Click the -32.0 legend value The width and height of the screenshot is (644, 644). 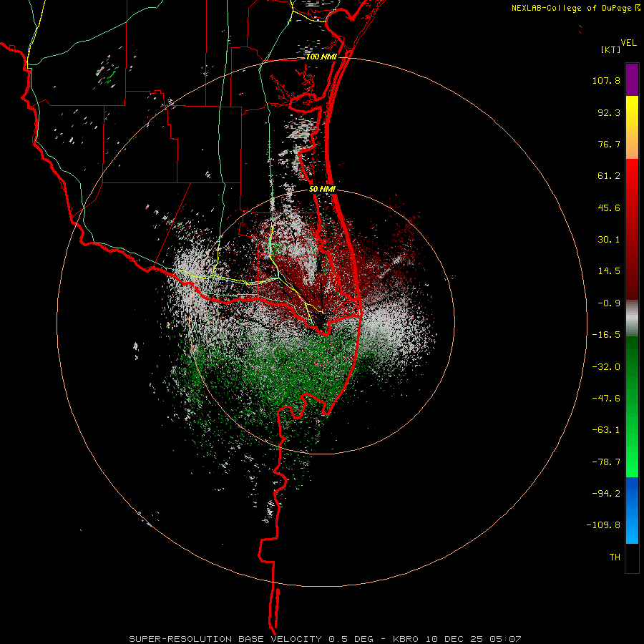point(606,367)
